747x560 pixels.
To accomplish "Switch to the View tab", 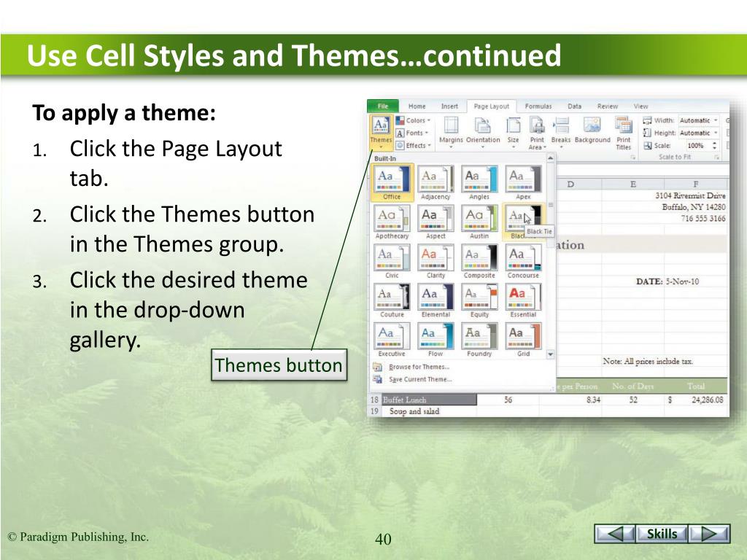I will pyautogui.click(x=640, y=106).
